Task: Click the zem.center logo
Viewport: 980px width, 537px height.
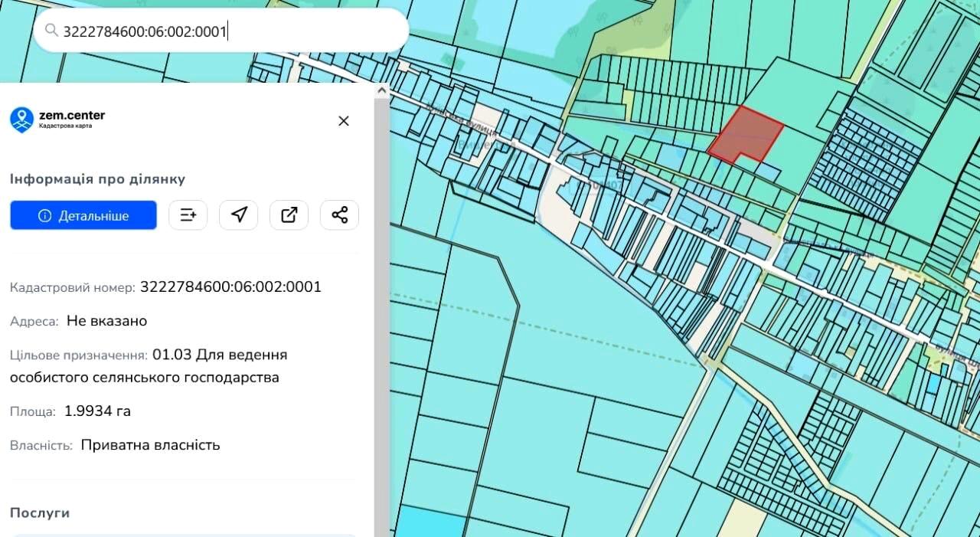Action: coord(21,119)
